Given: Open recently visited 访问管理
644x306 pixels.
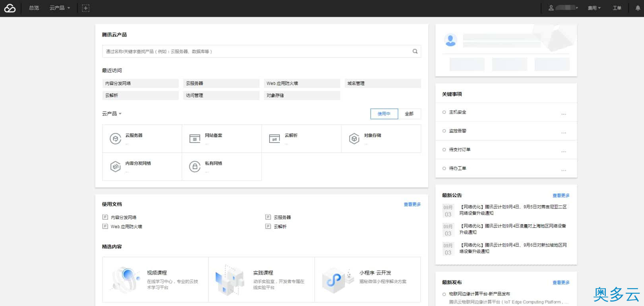Looking at the screenshot, I should coord(221,95).
